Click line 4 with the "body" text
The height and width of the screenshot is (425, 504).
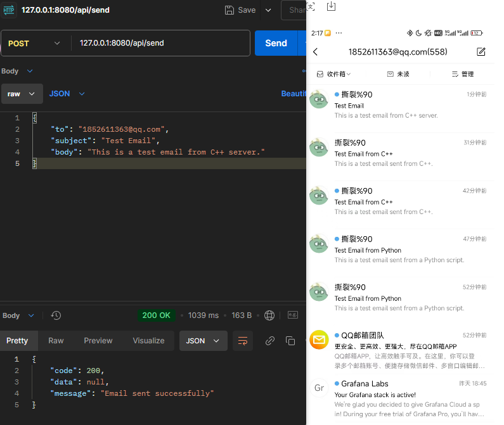pos(158,152)
